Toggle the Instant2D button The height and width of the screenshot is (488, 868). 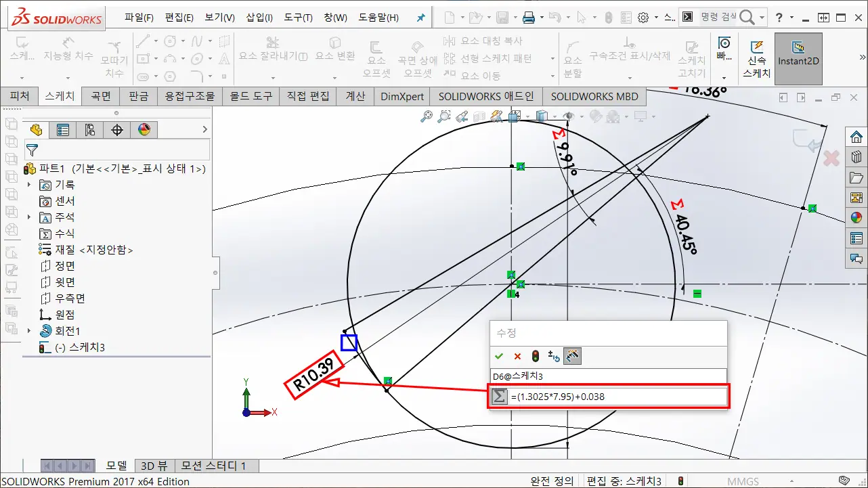pyautogui.click(x=798, y=59)
